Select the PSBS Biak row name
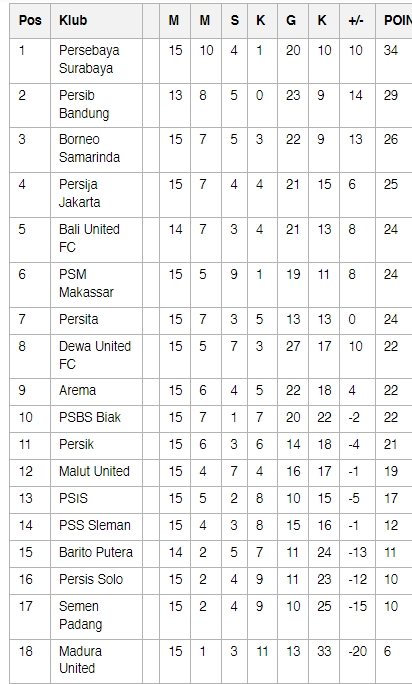The width and height of the screenshot is (412, 684). (90, 417)
